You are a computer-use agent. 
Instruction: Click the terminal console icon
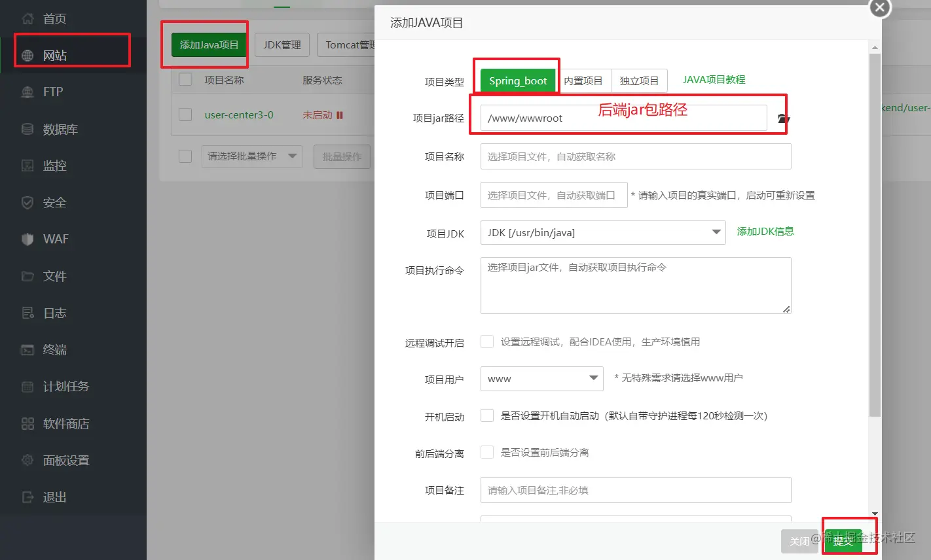(x=27, y=350)
